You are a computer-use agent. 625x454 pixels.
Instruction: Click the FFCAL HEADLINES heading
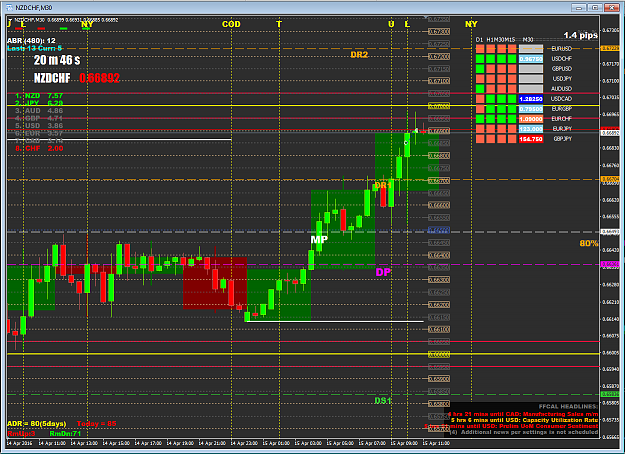pos(568,407)
